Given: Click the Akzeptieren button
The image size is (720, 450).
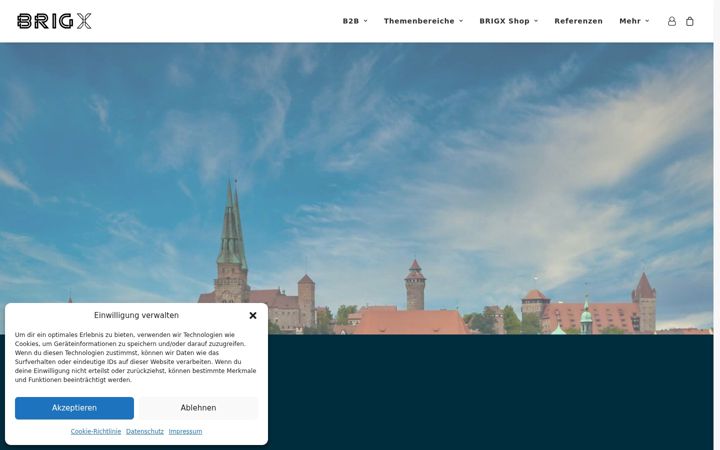Looking at the screenshot, I should point(74,408).
